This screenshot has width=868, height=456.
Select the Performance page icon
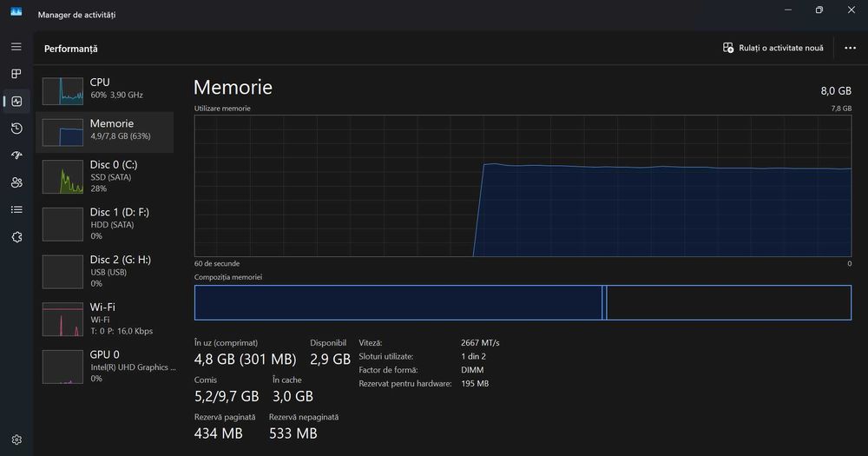pyautogui.click(x=16, y=102)
